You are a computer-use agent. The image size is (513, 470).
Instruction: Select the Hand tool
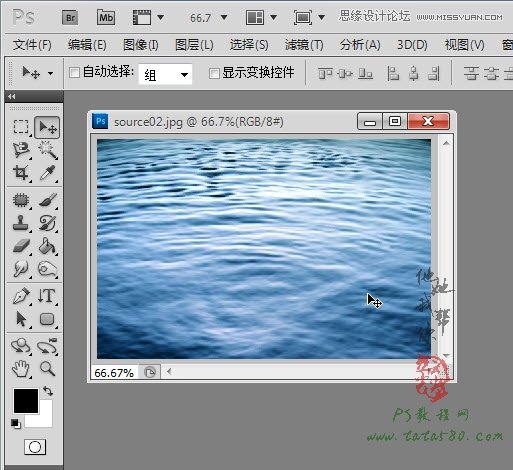point(21,369)
